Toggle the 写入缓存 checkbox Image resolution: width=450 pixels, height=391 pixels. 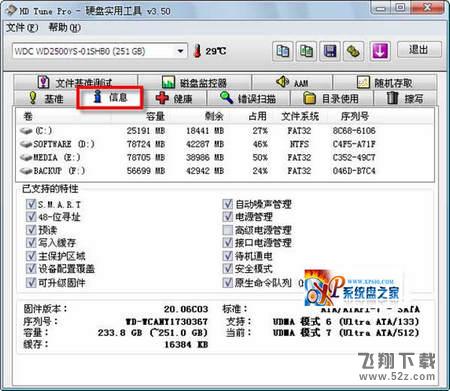pyautogui.click(x=31, y=243)
